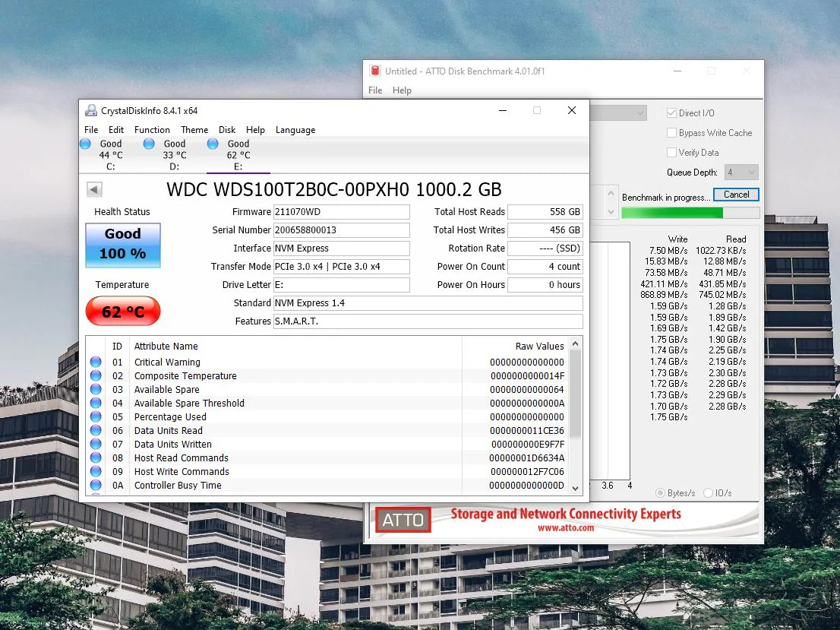Click the Serial Number field

point(341,230)
